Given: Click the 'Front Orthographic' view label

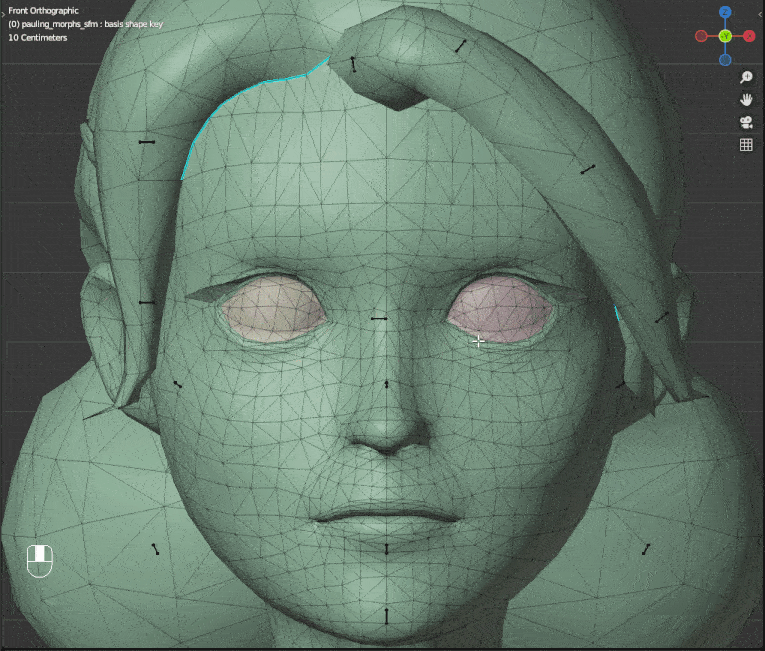Looking at the screenshot, I should coord(43,11).
